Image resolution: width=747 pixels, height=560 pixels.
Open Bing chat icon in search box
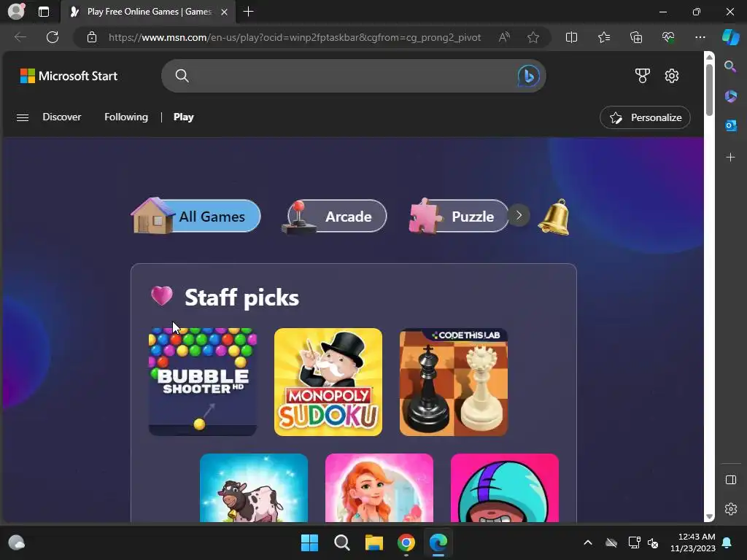(x=528, y=76)
